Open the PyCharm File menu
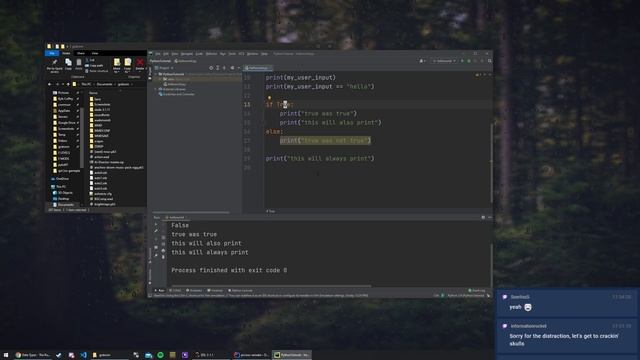The width and height of the screenshot is (640, 360). point(158,54)
